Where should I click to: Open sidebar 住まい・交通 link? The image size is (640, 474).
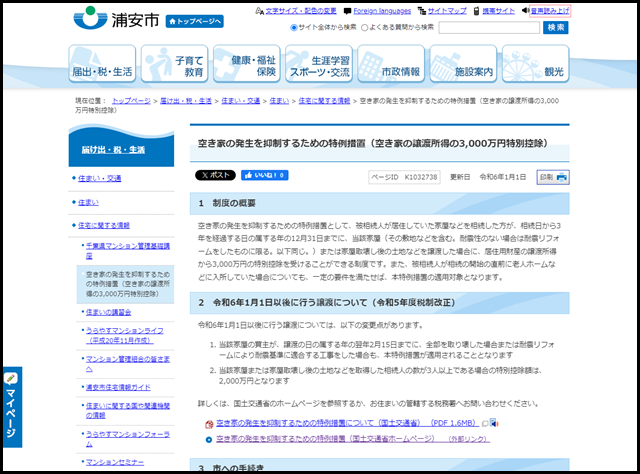pos(99,178)
